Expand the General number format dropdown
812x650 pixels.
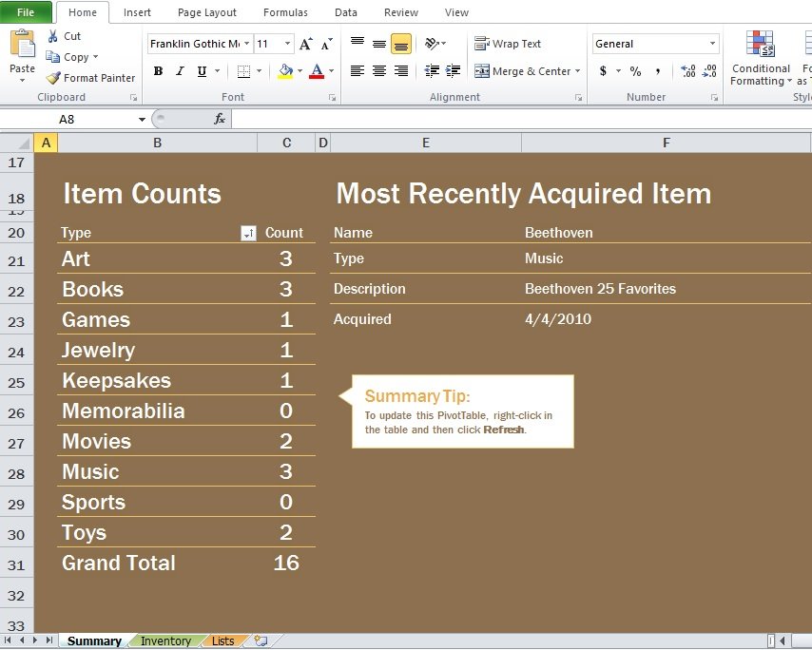712,44
